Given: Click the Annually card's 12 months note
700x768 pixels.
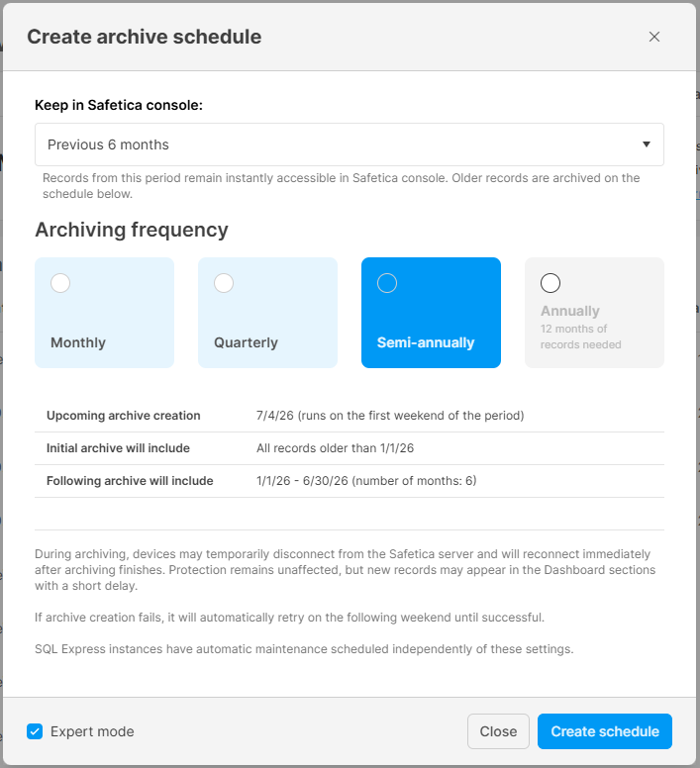Looking at the screenshot, I should point(580,336).
